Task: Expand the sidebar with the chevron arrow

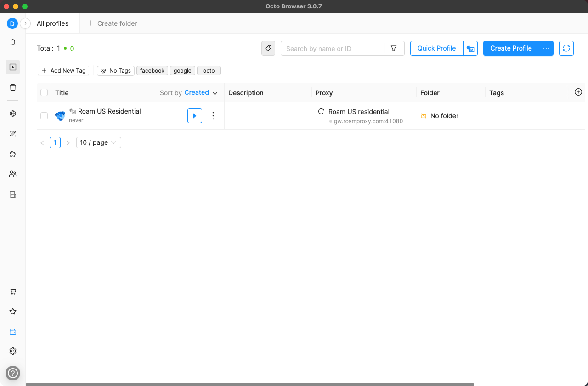Action: pos(26,23)
